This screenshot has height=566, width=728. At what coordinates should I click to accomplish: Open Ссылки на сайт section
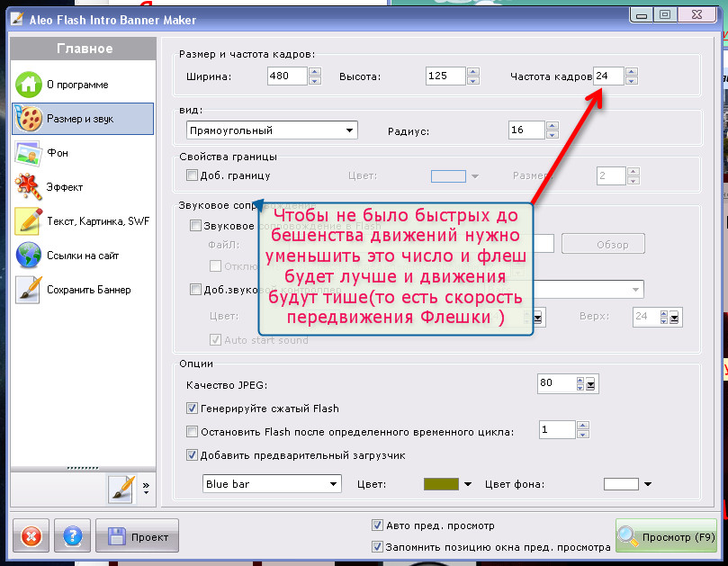(x=84, y=256)
